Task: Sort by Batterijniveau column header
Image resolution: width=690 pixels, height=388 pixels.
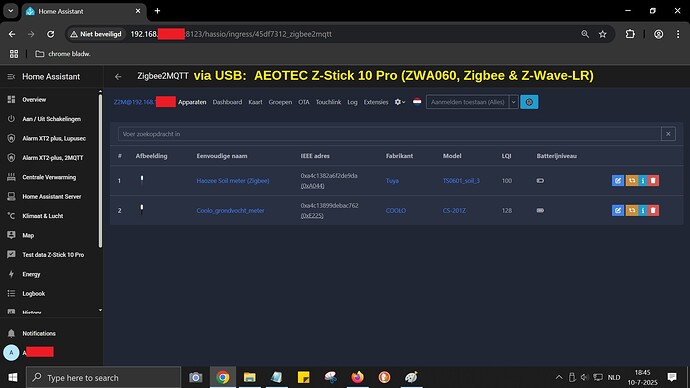Action: (556, 156)
